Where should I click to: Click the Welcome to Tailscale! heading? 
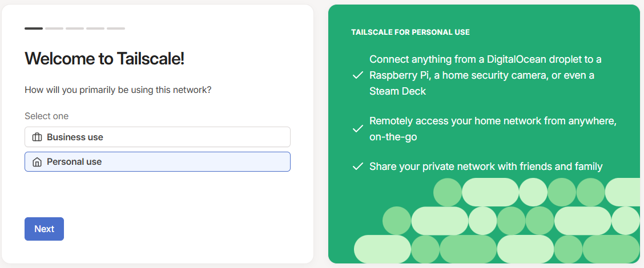coord(104,58)
